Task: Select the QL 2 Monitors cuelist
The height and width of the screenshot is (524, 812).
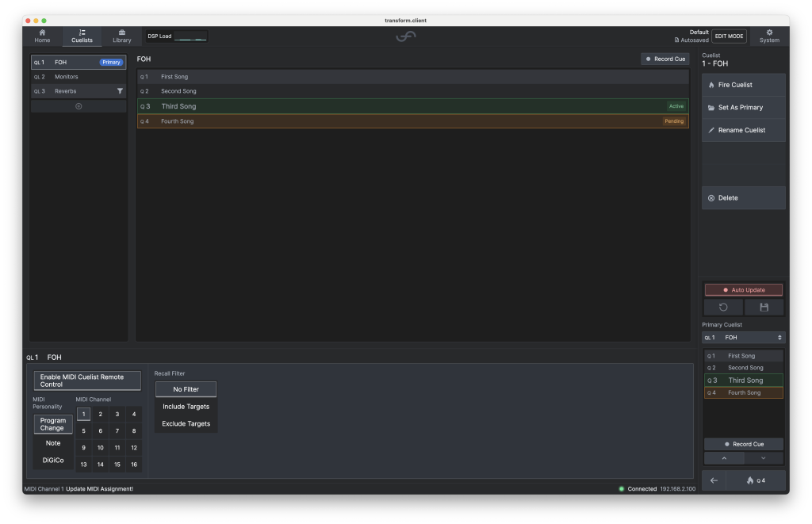Action: click(x=79, y=77)
